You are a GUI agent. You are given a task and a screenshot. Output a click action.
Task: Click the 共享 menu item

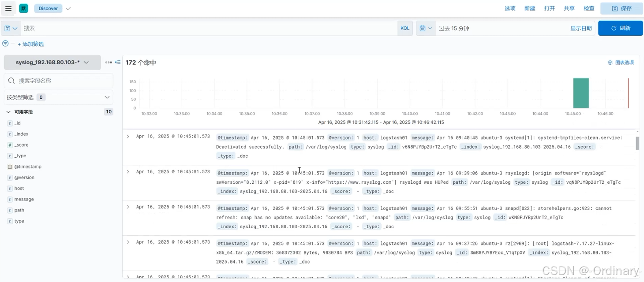tap(569, 8)
